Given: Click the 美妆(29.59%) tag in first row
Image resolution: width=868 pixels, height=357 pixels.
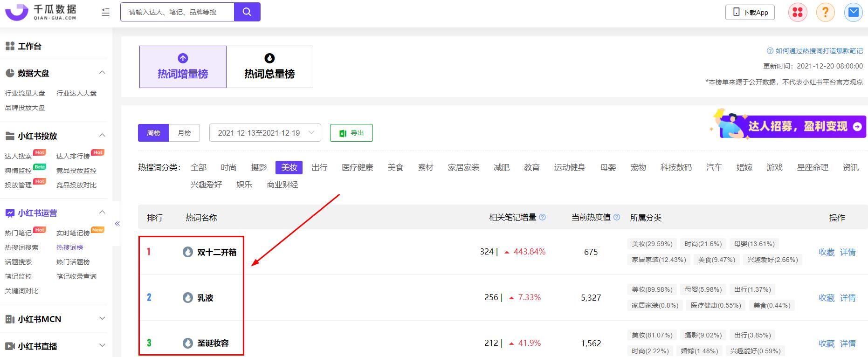Looking at the screenshot, I should pos(652,244).
